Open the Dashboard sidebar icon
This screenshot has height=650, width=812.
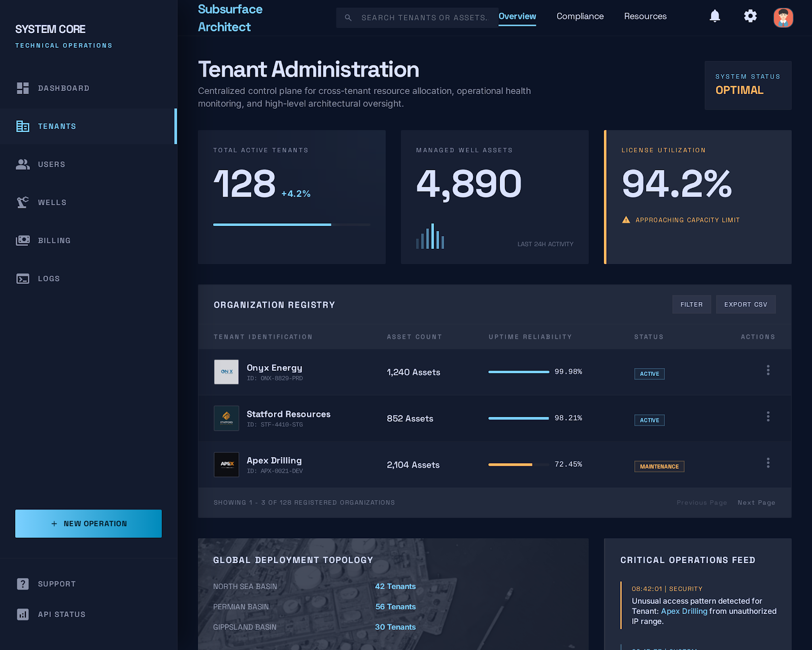[23, 88]
